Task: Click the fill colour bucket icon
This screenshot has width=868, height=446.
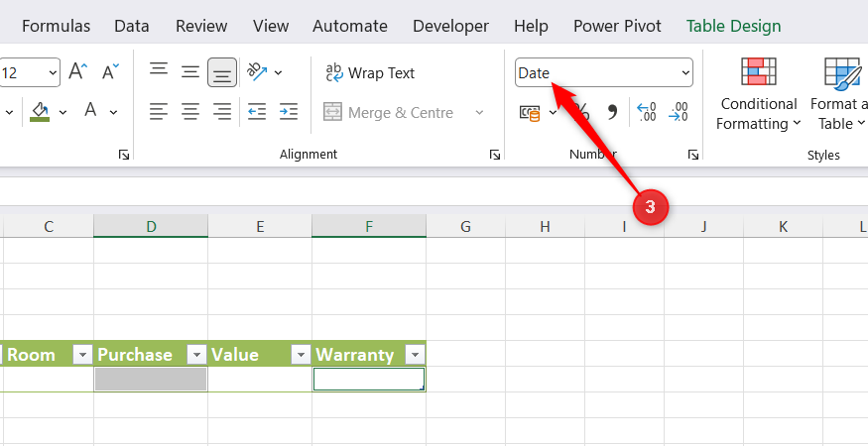Action: click(x=40, y=112)
